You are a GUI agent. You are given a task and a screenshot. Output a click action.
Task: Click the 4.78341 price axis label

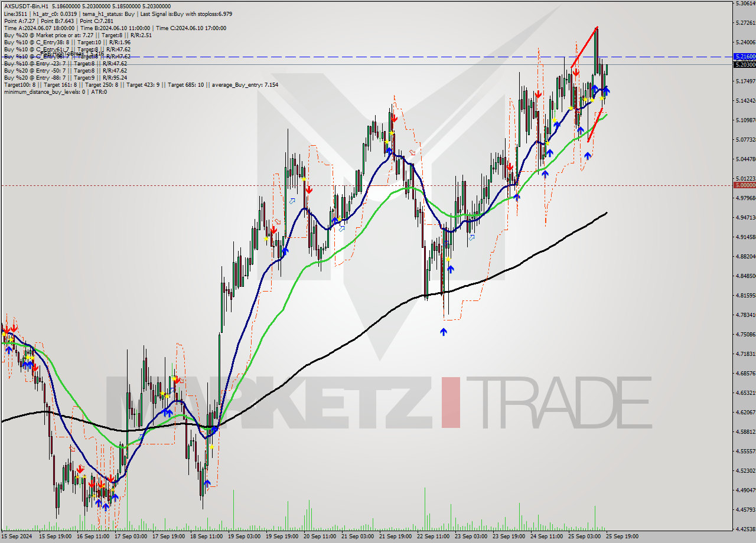745,315
